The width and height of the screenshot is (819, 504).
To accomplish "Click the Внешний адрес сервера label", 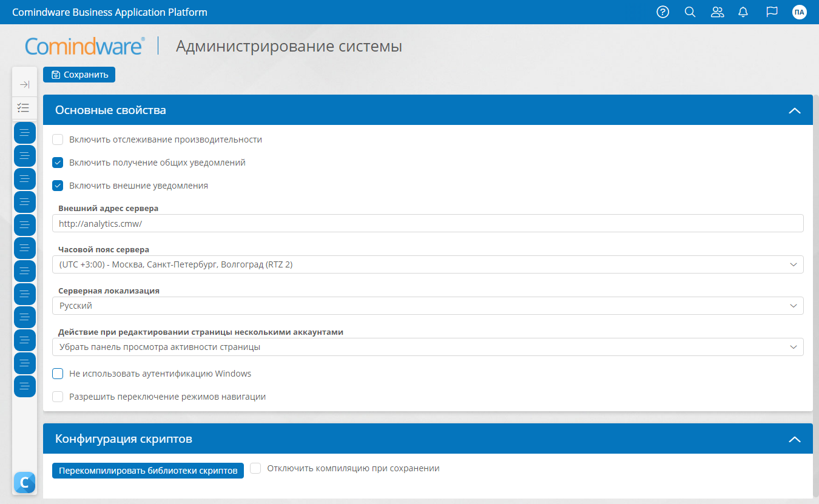I will click(x=108, y=208).
